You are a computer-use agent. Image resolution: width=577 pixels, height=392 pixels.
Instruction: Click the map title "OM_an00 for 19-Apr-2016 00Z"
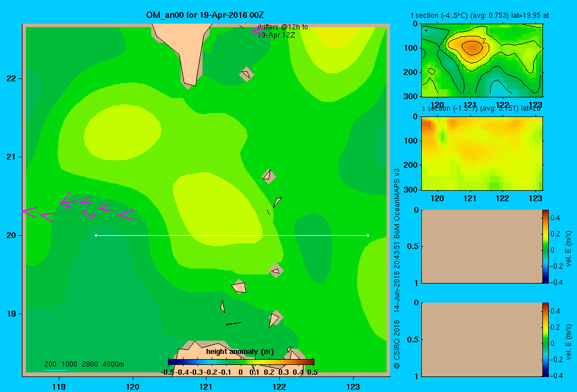[205, 15]
